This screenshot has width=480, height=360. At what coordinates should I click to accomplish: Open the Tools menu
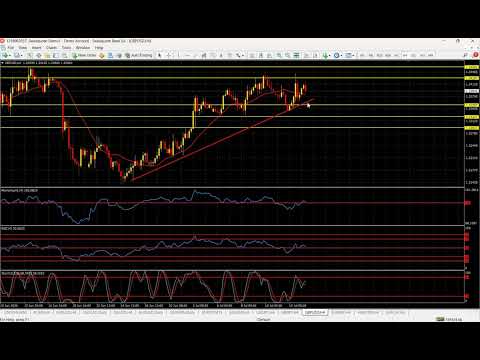[x=66, y=48]
